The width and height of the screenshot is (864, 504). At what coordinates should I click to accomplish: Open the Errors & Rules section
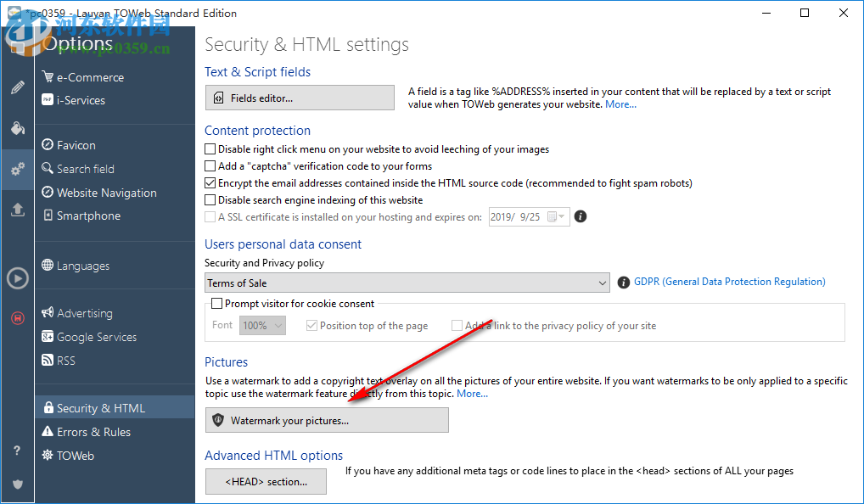(93, 432)
